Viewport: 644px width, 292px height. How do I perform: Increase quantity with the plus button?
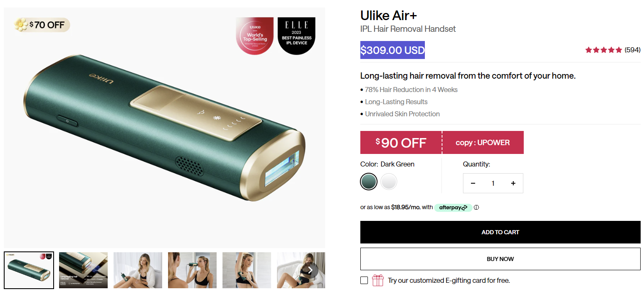[513, 183]
